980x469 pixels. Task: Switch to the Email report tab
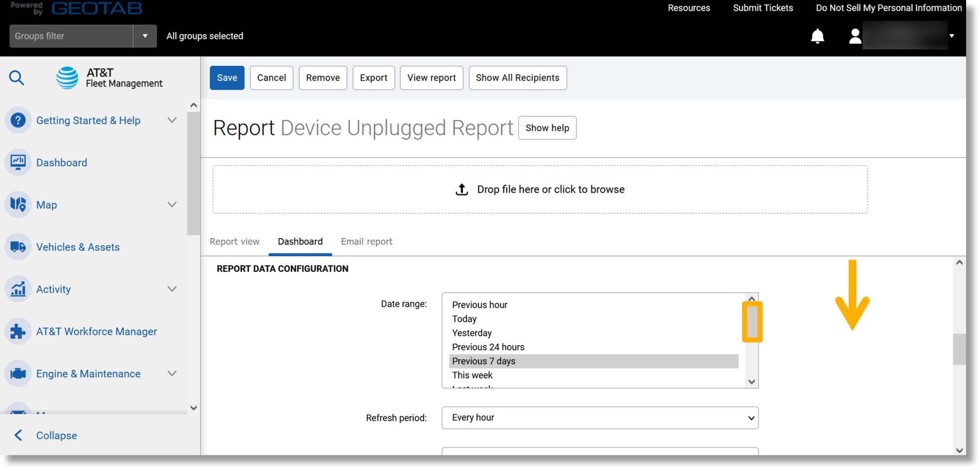(x=366, y=241)
